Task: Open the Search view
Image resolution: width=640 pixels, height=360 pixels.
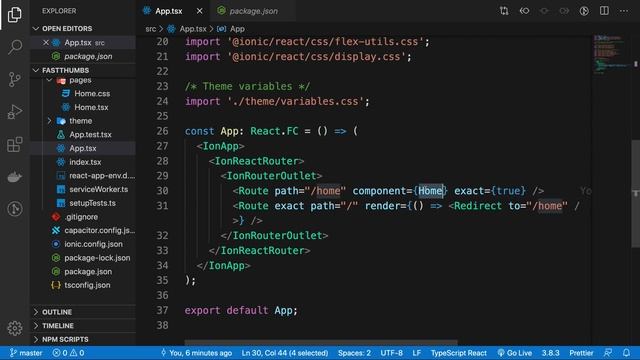Action: [x=15, y=47]
